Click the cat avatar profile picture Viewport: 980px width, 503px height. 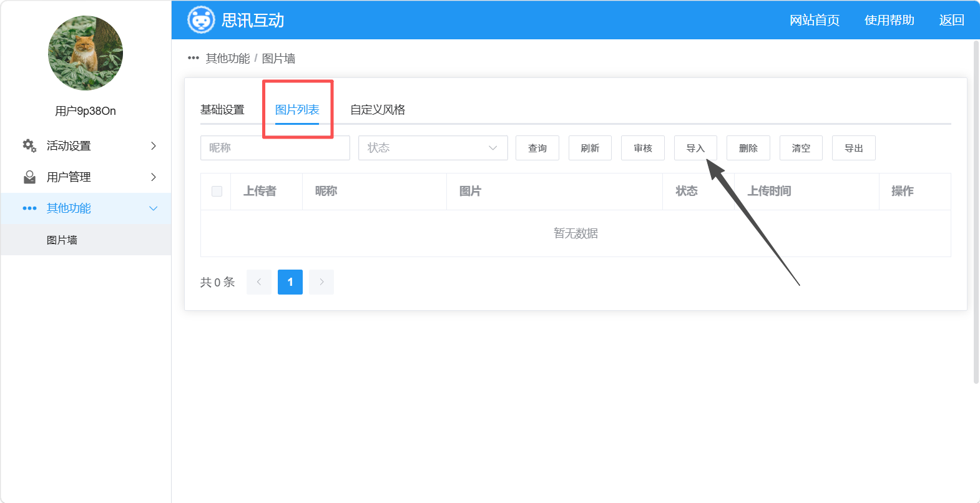[x=86, y=53]
